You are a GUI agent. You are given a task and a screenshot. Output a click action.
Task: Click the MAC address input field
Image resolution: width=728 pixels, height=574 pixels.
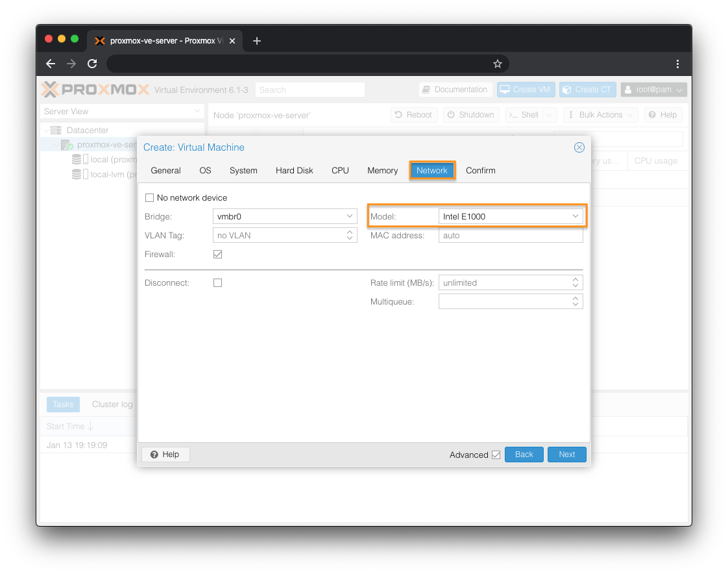click(511, 235)
